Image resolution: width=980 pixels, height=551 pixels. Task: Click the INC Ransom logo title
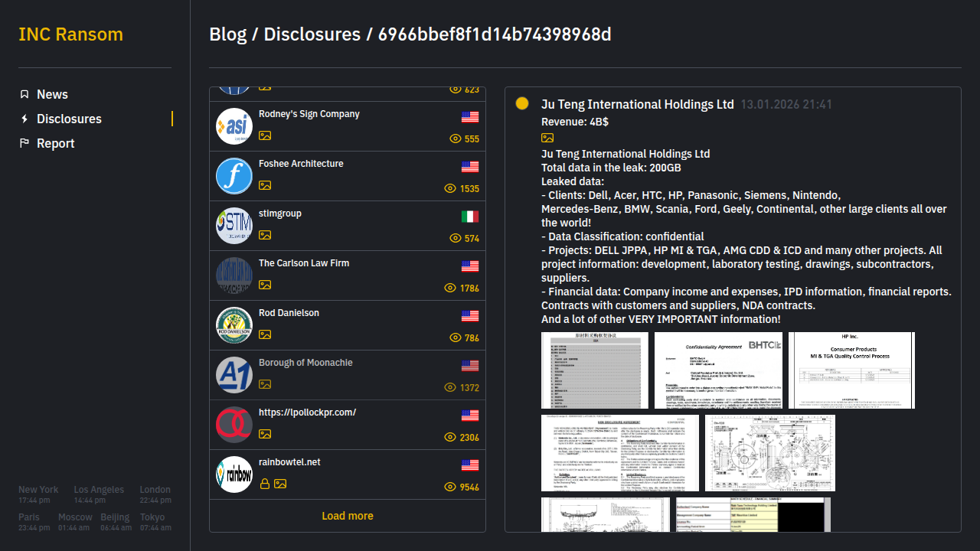click(70, 34)
